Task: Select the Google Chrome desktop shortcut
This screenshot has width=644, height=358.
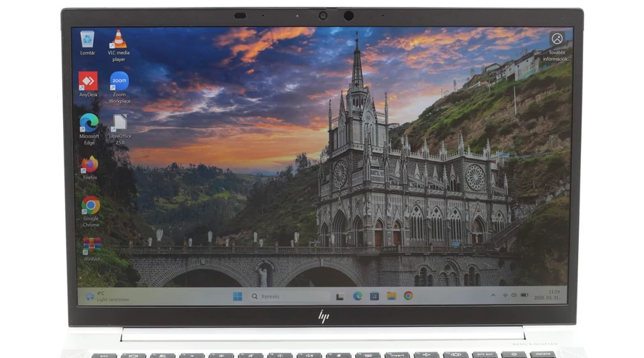Action: point(90,206)
